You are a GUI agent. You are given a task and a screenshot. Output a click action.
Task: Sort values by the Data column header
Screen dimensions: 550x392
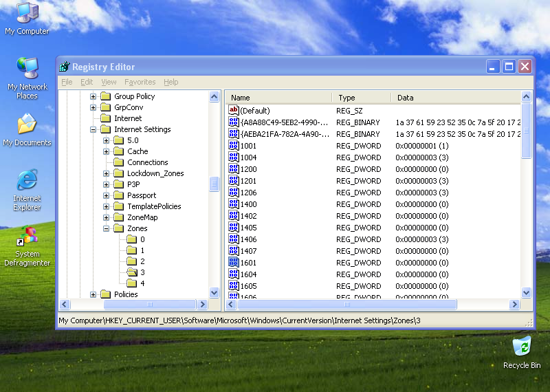(x=456, y=98)
